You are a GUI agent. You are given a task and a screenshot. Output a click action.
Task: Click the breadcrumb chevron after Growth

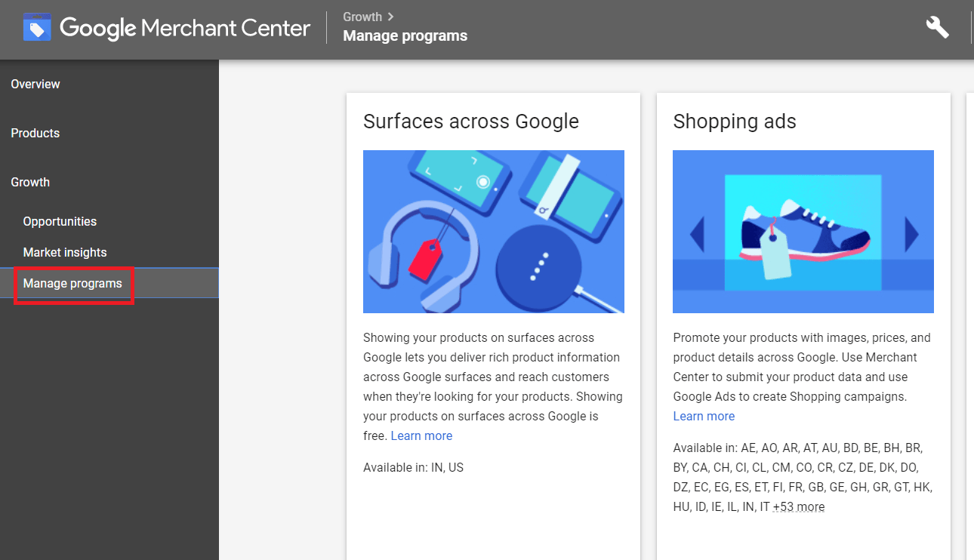[x=390, y=17]
